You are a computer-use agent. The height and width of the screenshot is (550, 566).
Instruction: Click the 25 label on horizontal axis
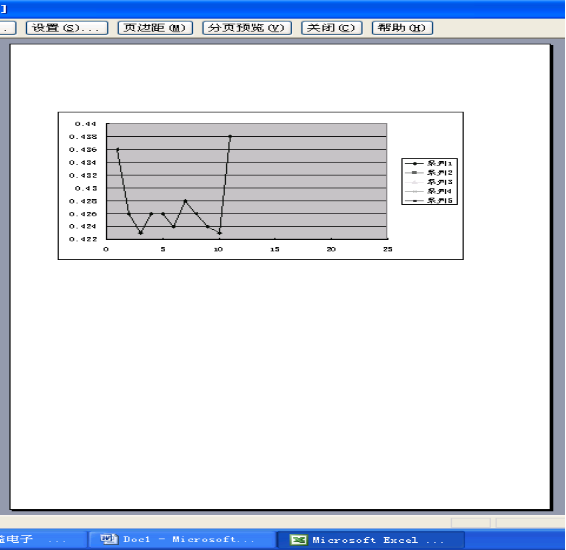(x=388, y=249)
